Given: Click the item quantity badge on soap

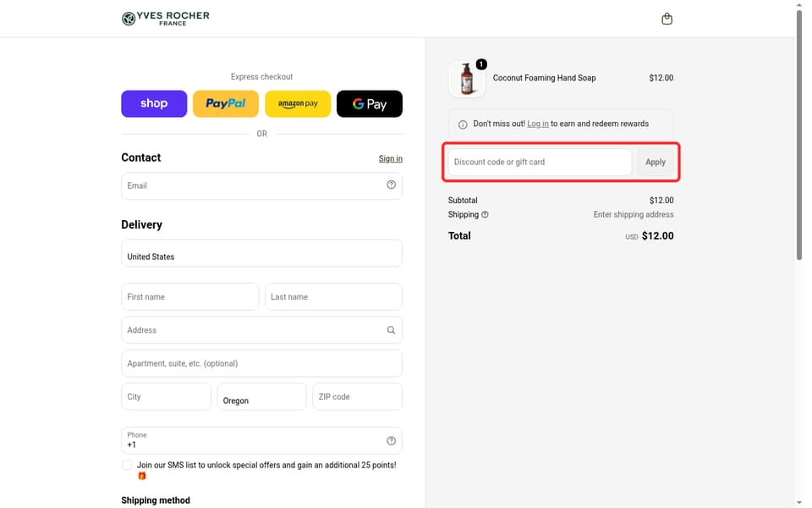Looking at the screenshot, I should (481, 64).
